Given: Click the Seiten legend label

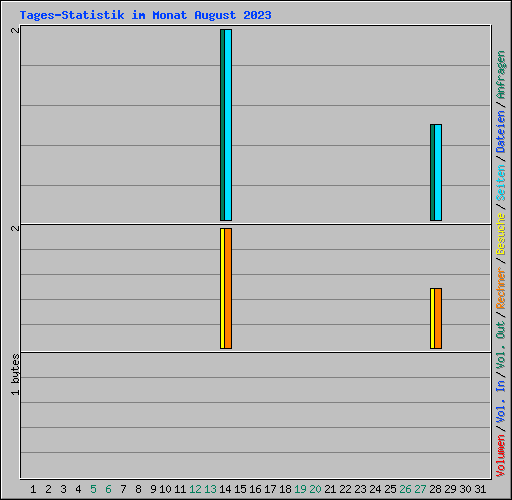Looking at the screenshot, I should point(501,183).
